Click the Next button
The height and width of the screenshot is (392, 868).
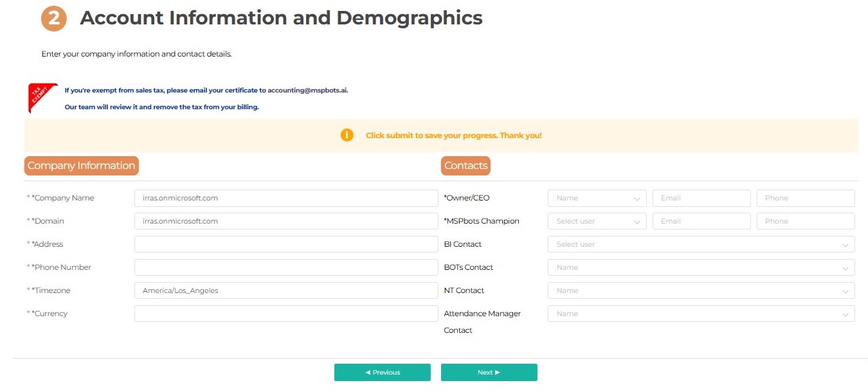pyautogui.click(x=489, y=373)
